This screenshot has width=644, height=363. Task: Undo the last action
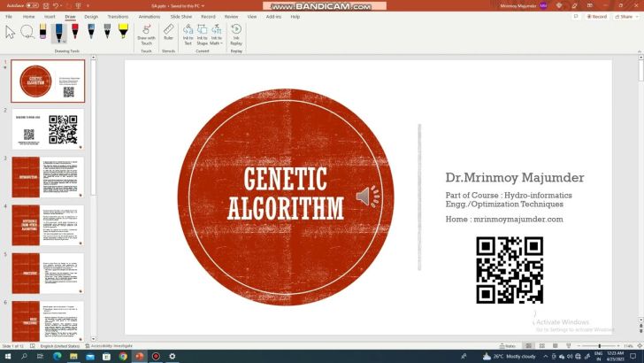pos(56,6)
